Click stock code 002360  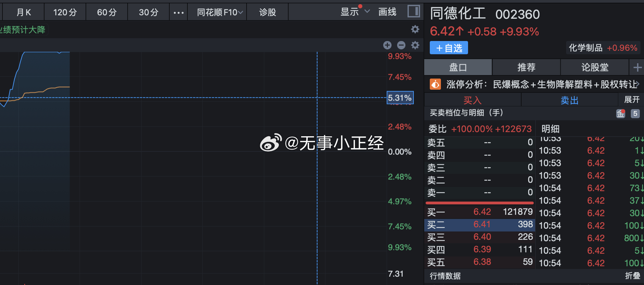[x=517, y=14]
